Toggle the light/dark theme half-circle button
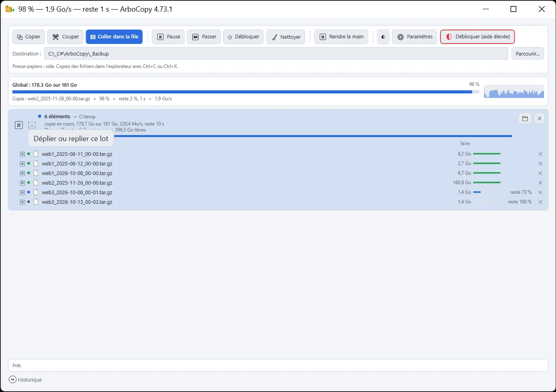556x392 pixels. [x=383, y=37]
